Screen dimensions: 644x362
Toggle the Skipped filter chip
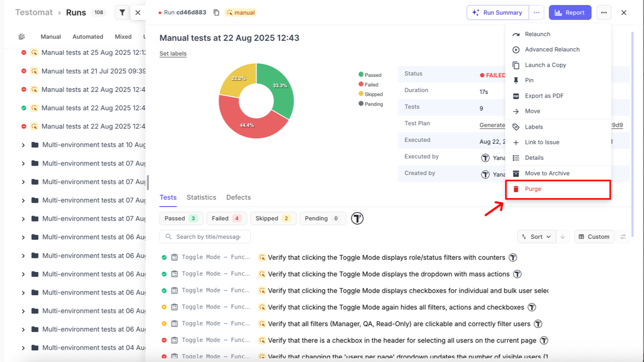click(x=273, y=218)
